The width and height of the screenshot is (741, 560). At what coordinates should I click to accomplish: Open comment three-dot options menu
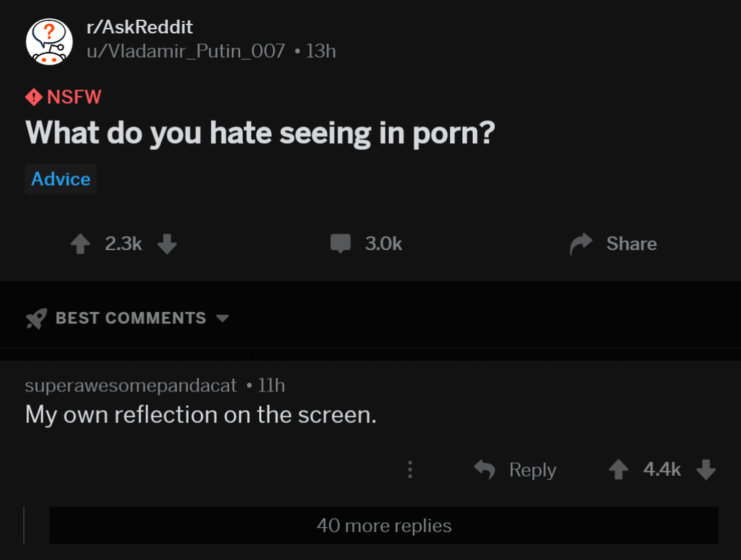coord(410,469)
